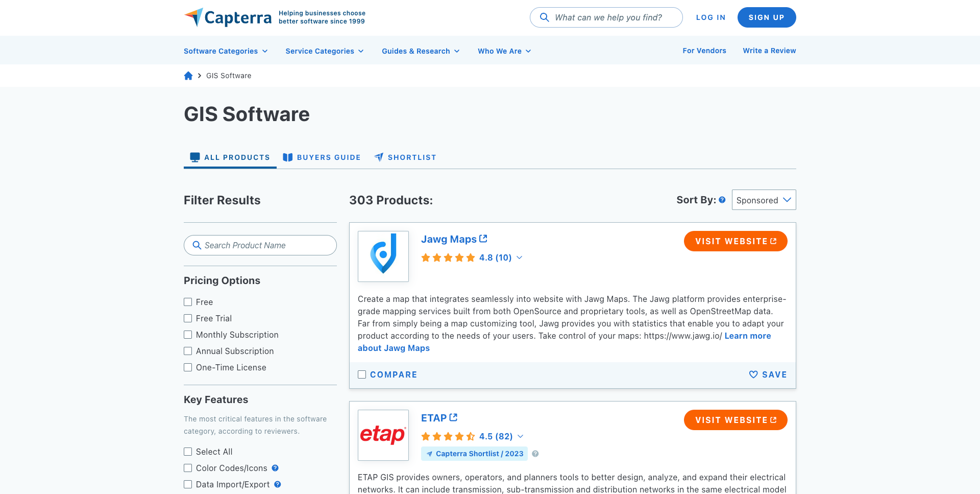Click the Capterra Shortlist / 2023 badge
This screenshot has width=980, height=494.
coord(474,454)
